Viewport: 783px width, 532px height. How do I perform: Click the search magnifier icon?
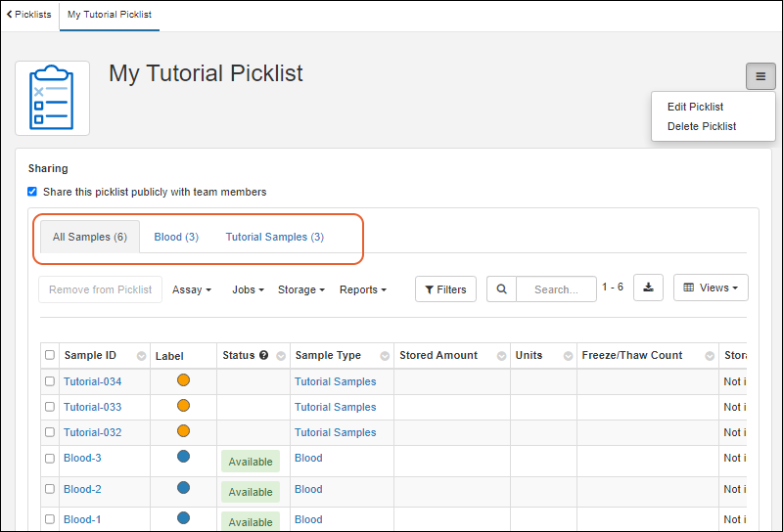(501, 288)
